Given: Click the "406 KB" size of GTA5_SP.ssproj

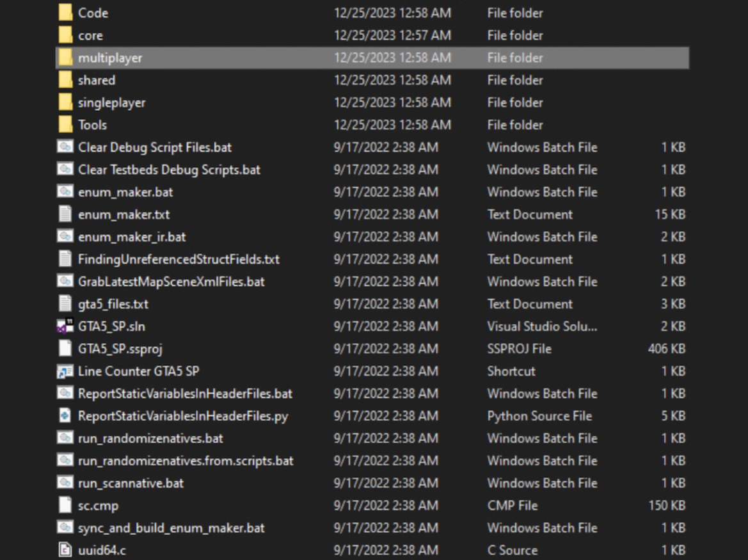Looking at the screenshot, I should 667,349.
